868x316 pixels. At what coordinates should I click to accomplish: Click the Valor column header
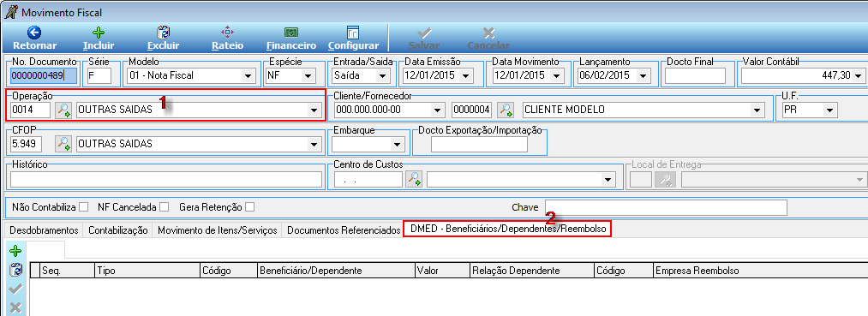[442, 271]
